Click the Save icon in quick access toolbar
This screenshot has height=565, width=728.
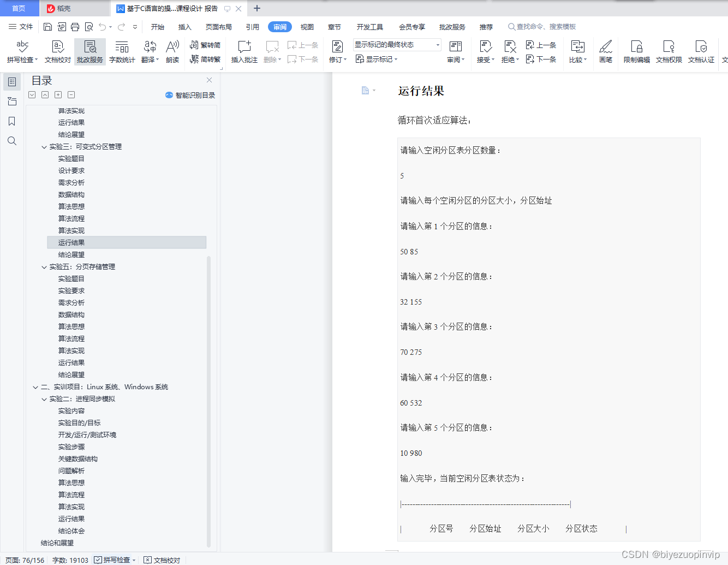[x=47, y=27]
